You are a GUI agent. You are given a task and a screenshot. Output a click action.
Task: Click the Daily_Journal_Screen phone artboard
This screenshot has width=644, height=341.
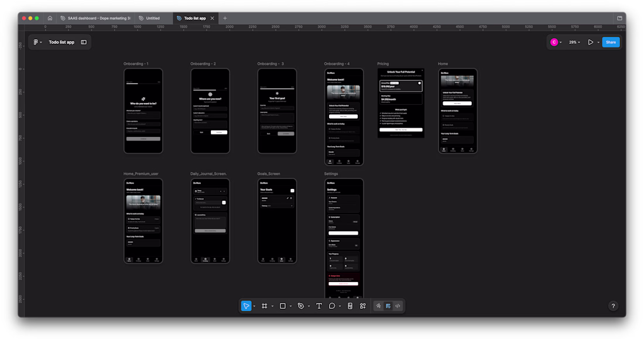(x=210, y=221)
